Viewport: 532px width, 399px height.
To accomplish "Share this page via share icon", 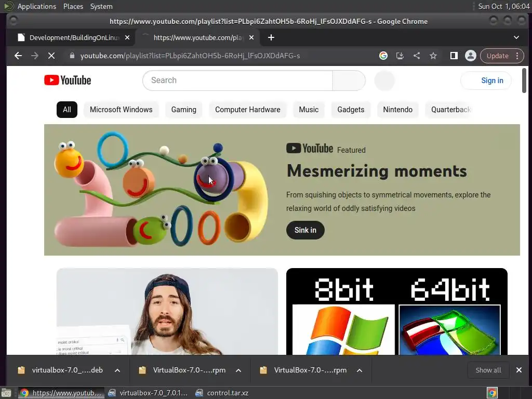I will [x=417, y=56].
